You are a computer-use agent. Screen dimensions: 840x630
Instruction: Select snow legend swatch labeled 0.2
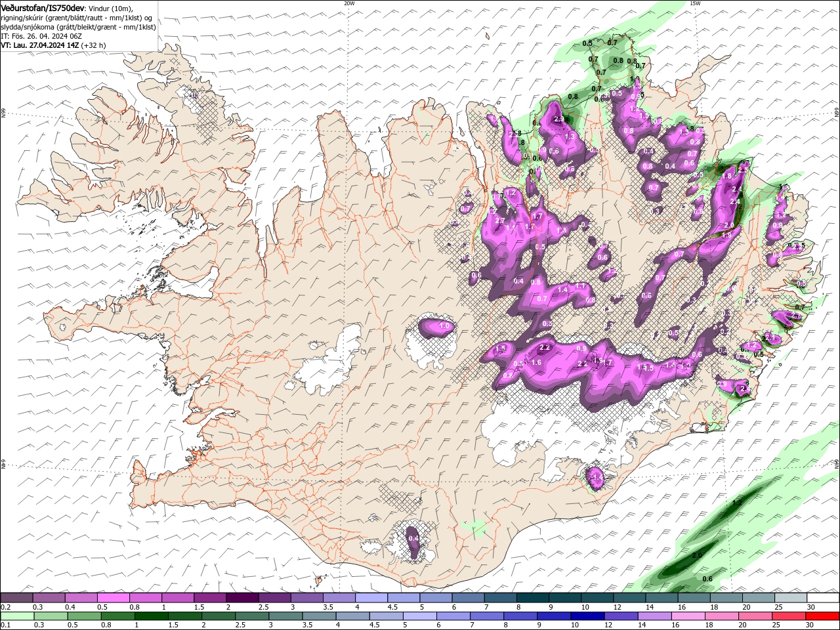(16, 598)
